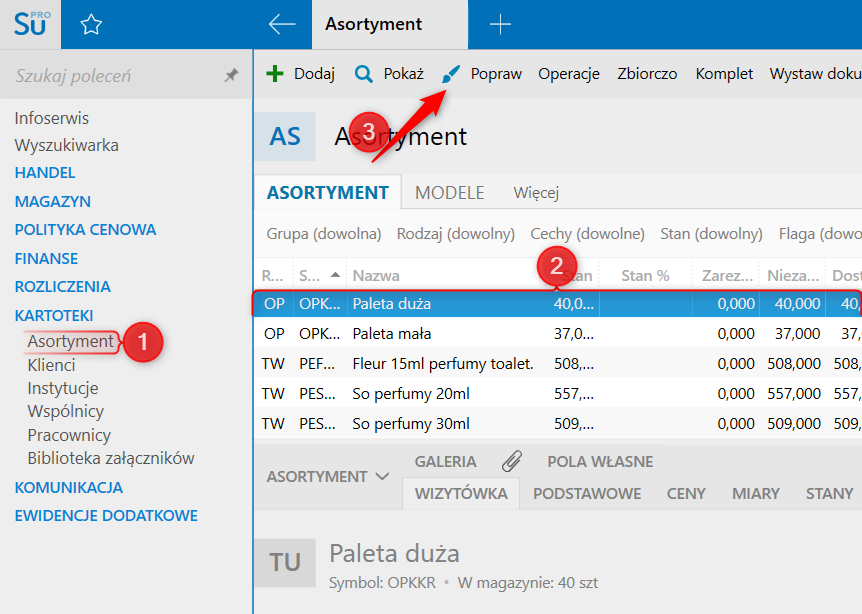
Task: Open the Grupa (dowolna) filter
Action: [324, 234]
